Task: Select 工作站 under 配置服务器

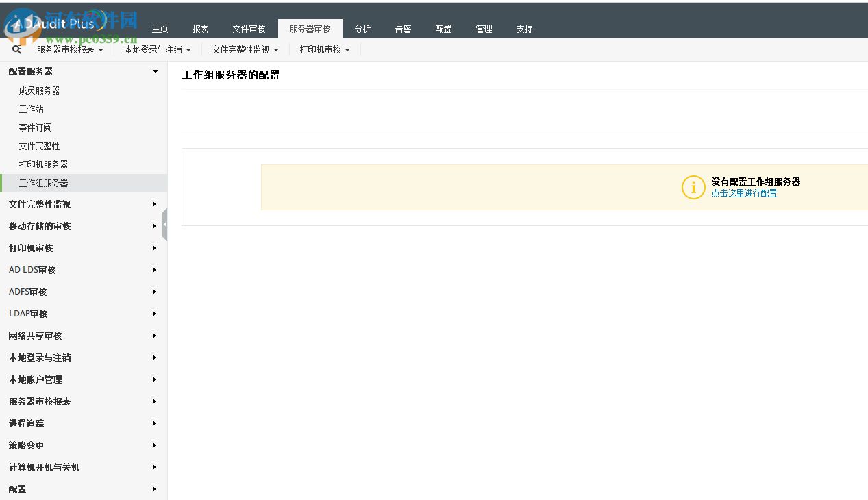Action: (x=31, y=108)
